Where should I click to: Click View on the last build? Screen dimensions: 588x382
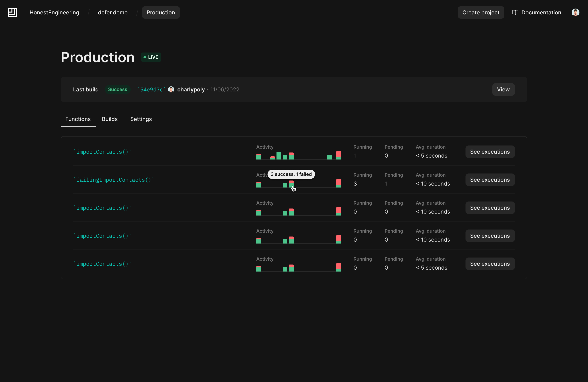click(x=503, y=89)
